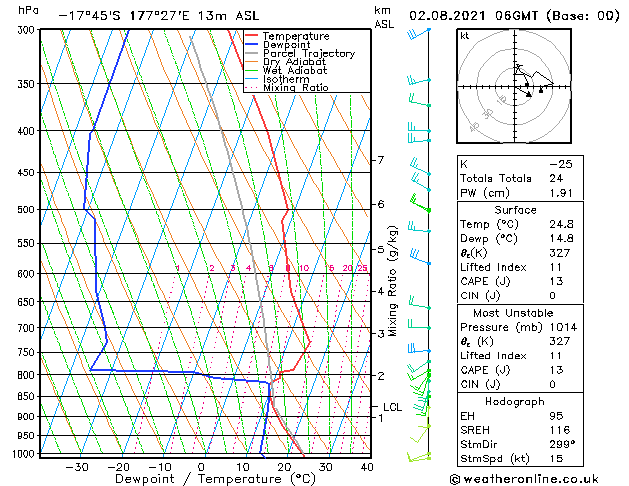Click the '-30' temperature axis label
The height and width of the screenshot is (486, 629).
76,467
